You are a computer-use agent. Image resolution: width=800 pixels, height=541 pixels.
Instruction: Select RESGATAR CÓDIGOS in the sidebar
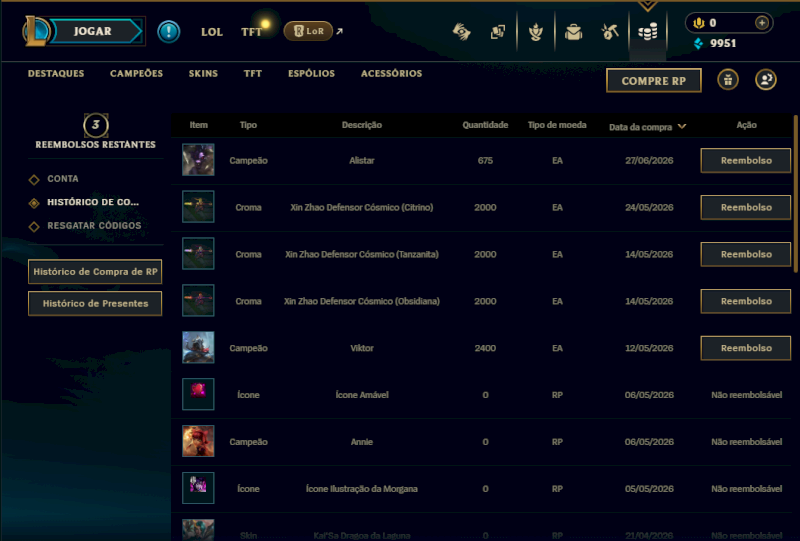click(94, 226)
